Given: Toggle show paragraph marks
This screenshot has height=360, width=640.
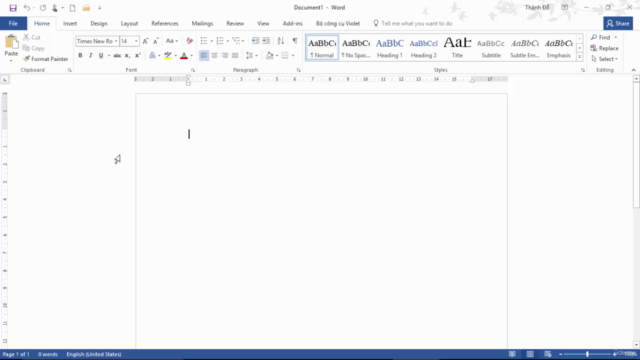Looking at the screenshot, I should [x=295, y=41].
